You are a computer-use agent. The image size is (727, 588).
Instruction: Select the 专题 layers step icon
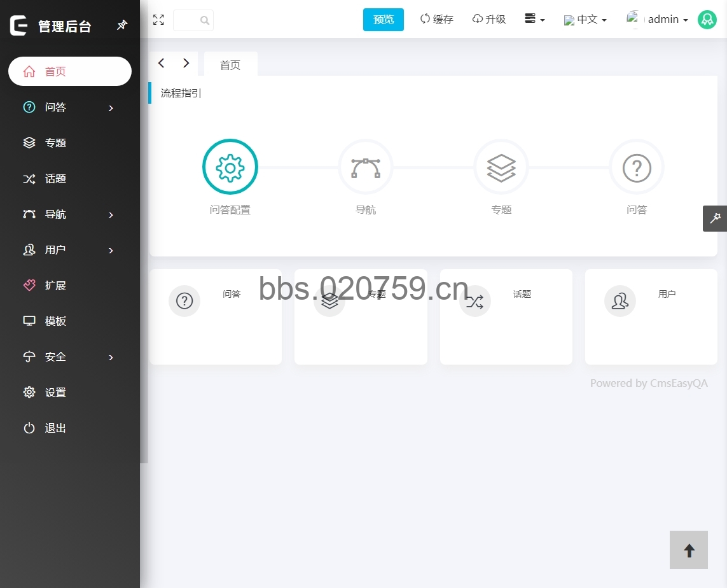pyautogui.click(x=501, y=167)
